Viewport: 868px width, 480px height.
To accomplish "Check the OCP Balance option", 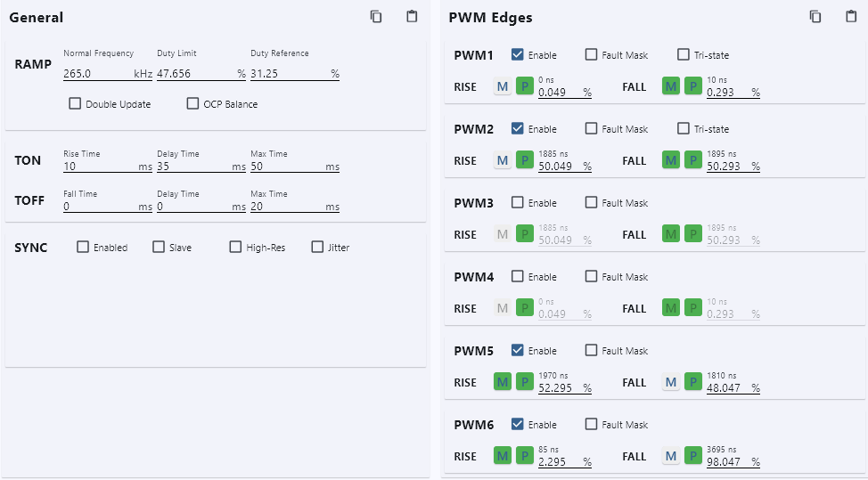I will 192,104.
